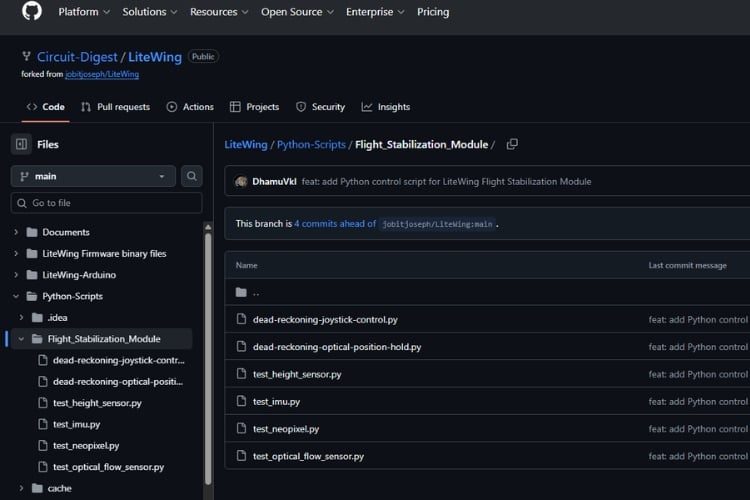The width and height of the screenshot is (750, 500).
Task: Open the Platform menu
Action: tap(84, 12)
